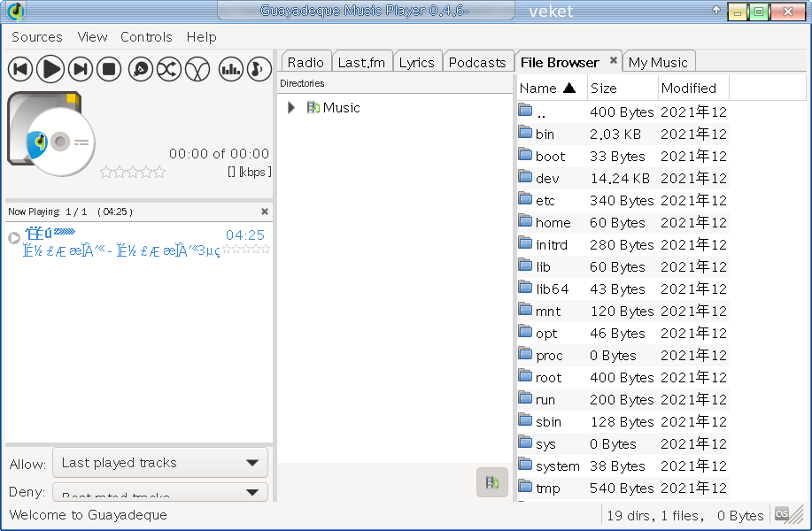Select the folder name 'root' in the file list
The width and height of the screenshot is (812, 531).
click(548, 378)
